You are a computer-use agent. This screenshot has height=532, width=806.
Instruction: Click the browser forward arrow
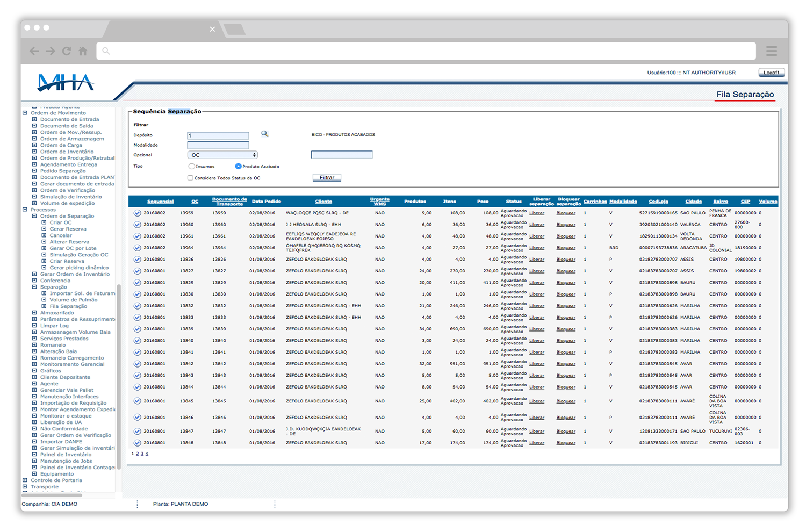click(51, 51)
